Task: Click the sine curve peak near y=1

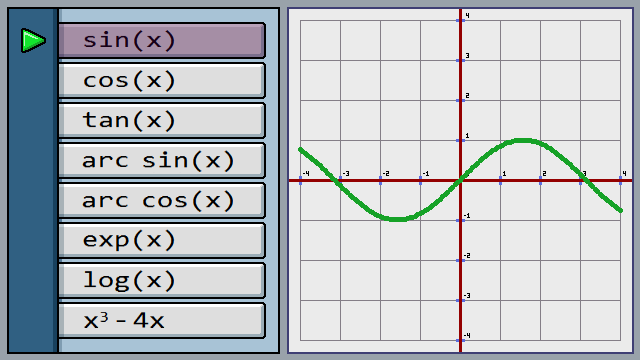Action: 523,140
